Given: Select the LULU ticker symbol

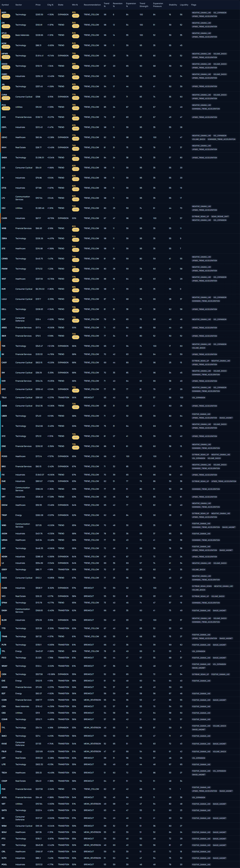Looking at the screenshot, I should pyautogui.click(x=4, y=299).
